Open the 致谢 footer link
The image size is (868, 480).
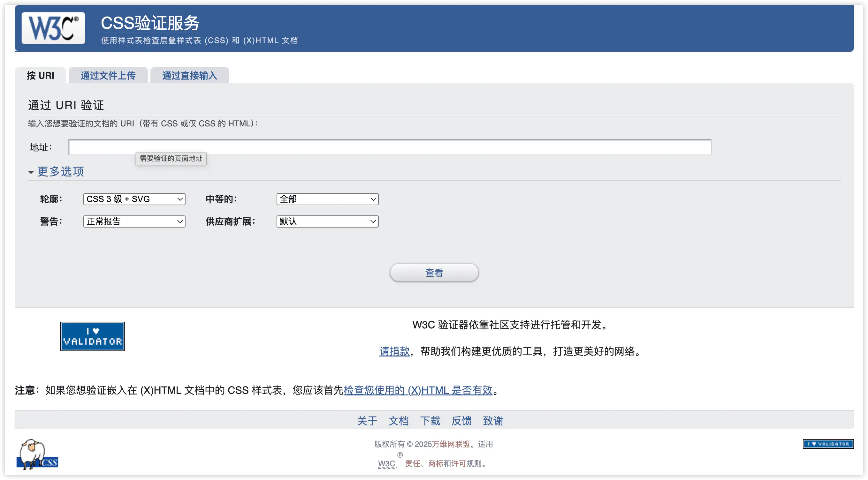point(493,420)
